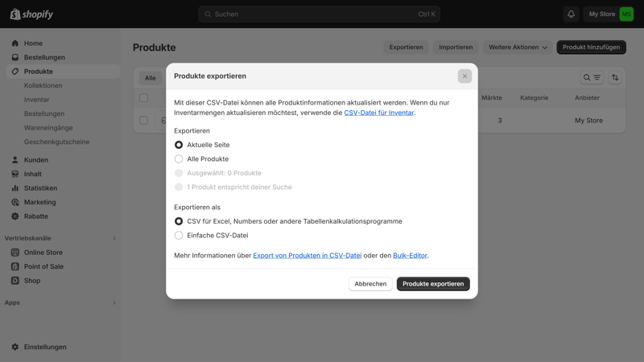Choose the Einfache CSV-Datei radio option
Image resolution: width=644 pixels, height=362 pixels.
pos(179,236)
